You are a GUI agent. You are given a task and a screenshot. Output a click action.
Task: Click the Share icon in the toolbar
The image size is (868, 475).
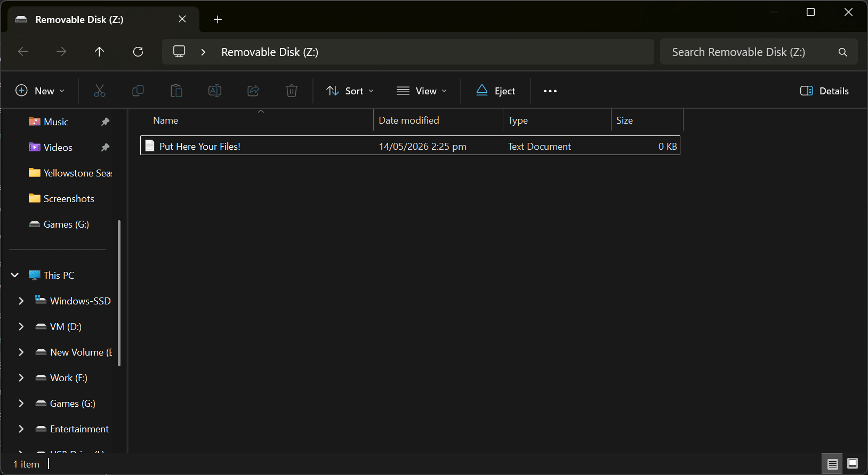[x=253, y=91]
